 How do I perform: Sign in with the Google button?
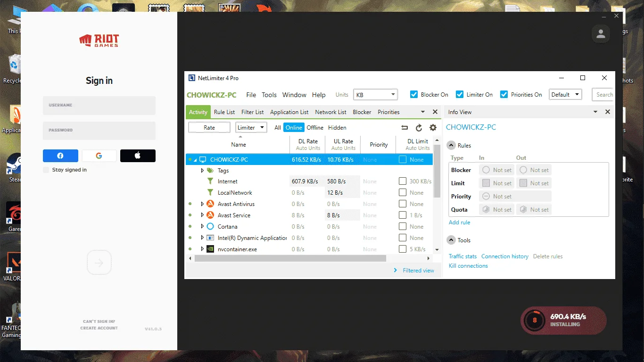tap(99, 156)
